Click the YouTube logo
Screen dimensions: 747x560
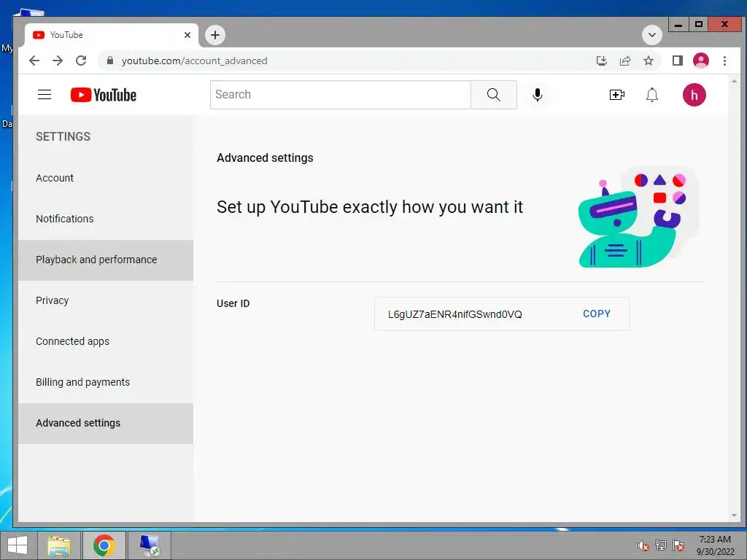tap(104, 95)
